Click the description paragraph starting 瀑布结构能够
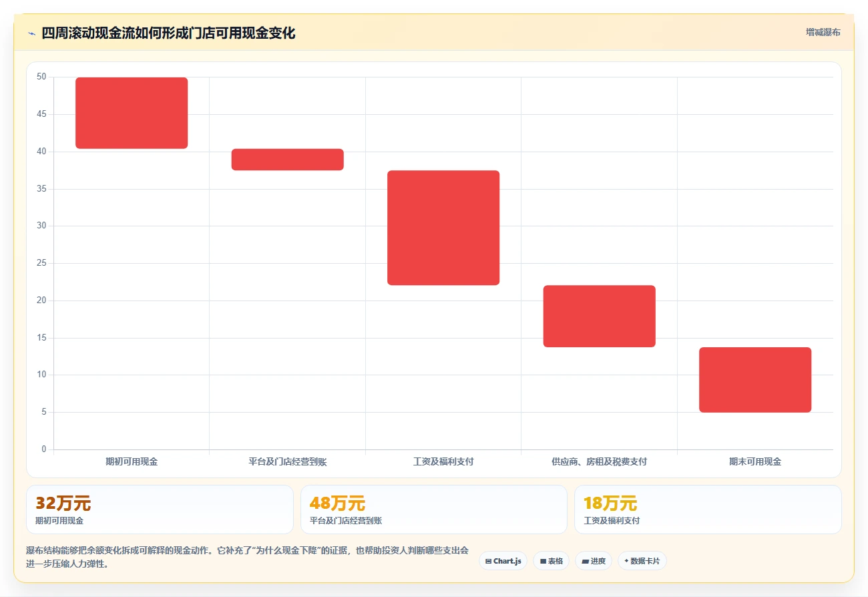The image size is (868, 597). click(247, 557)
